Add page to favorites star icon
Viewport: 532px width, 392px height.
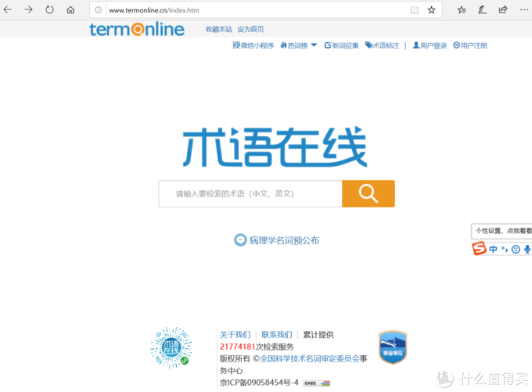pyautogui.click(x=432, y=10)
